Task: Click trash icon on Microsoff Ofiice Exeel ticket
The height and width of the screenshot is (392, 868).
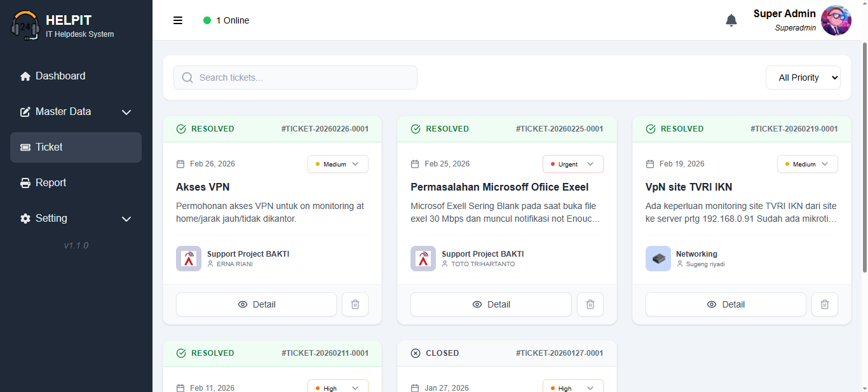Action: (590, 304)
